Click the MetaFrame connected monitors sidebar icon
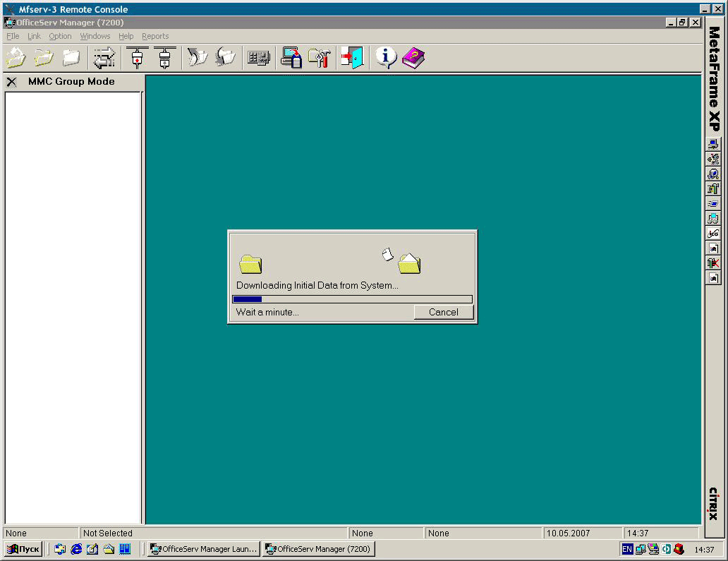 [x=714, y=218]
